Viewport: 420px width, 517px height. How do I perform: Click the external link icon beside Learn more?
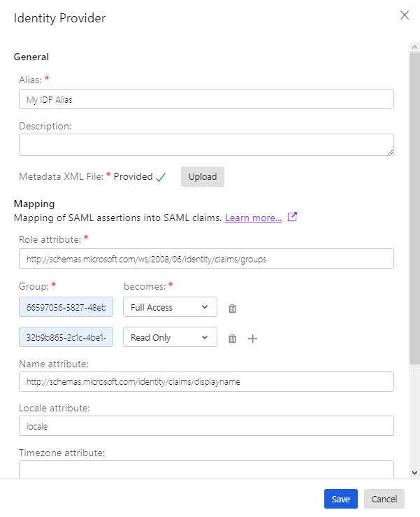[x=293, y=218]
